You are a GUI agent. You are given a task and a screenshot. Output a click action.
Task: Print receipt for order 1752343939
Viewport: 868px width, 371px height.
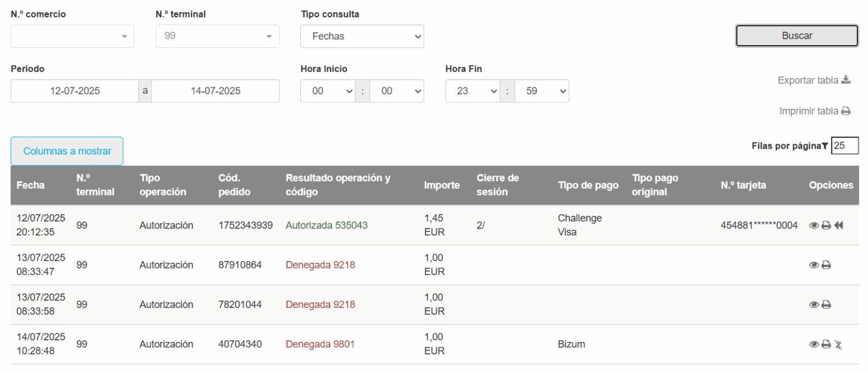tap(826, 226)
